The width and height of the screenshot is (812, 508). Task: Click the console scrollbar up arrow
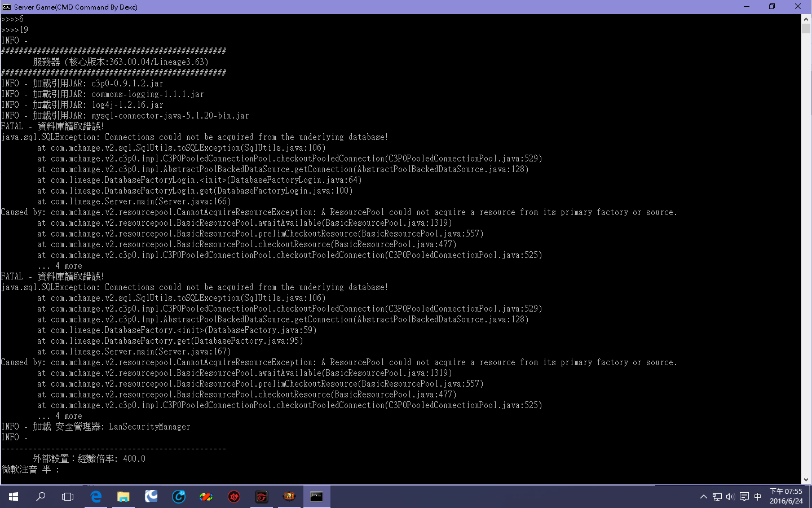[806, 19]
